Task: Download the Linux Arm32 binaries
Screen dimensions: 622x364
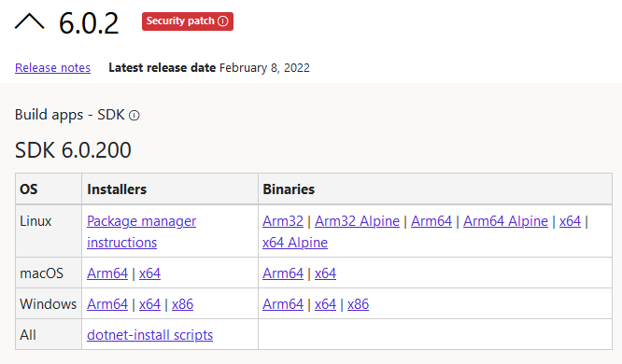Action: click(283, 221)
